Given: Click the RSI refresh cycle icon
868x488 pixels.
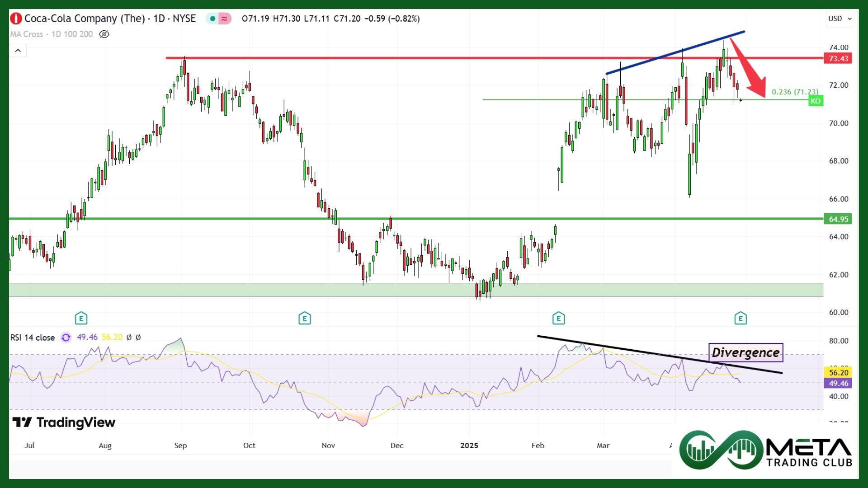Looking at the screenshot, I should [66, 338].
